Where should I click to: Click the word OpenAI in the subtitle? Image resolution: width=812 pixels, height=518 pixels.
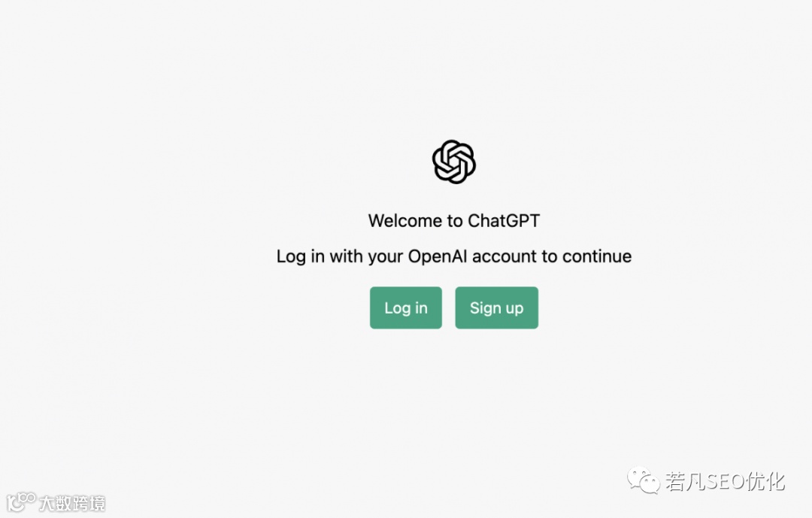[x=438, y=256]
